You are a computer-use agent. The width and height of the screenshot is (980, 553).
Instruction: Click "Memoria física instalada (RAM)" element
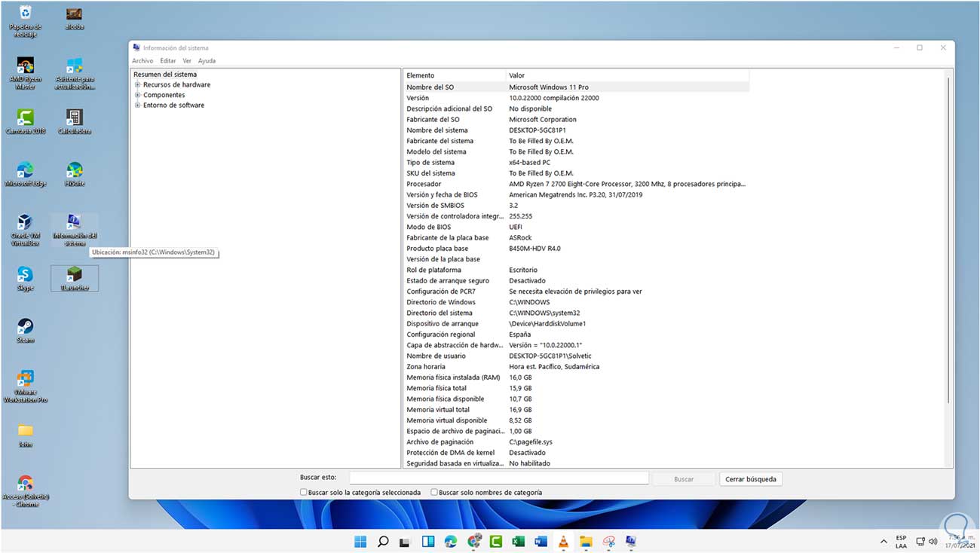coord(453,377)
